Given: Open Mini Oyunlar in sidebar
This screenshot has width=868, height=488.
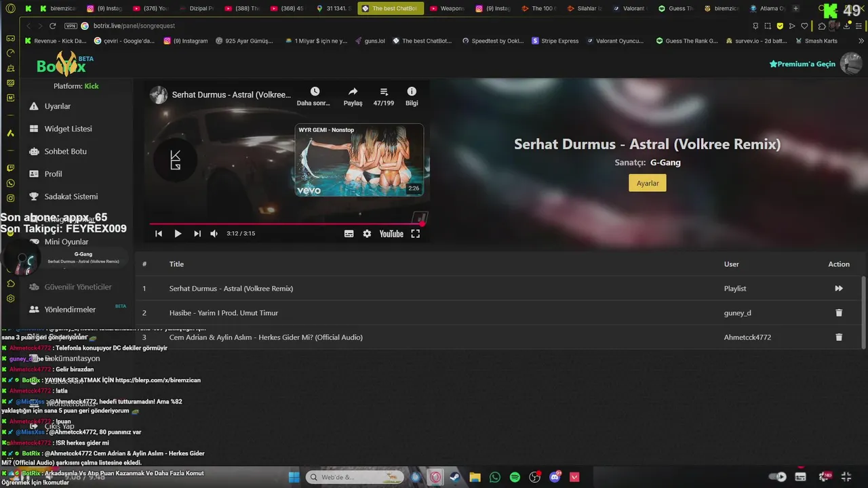Looking at the screenshot, I should click(x=66, y=242).
